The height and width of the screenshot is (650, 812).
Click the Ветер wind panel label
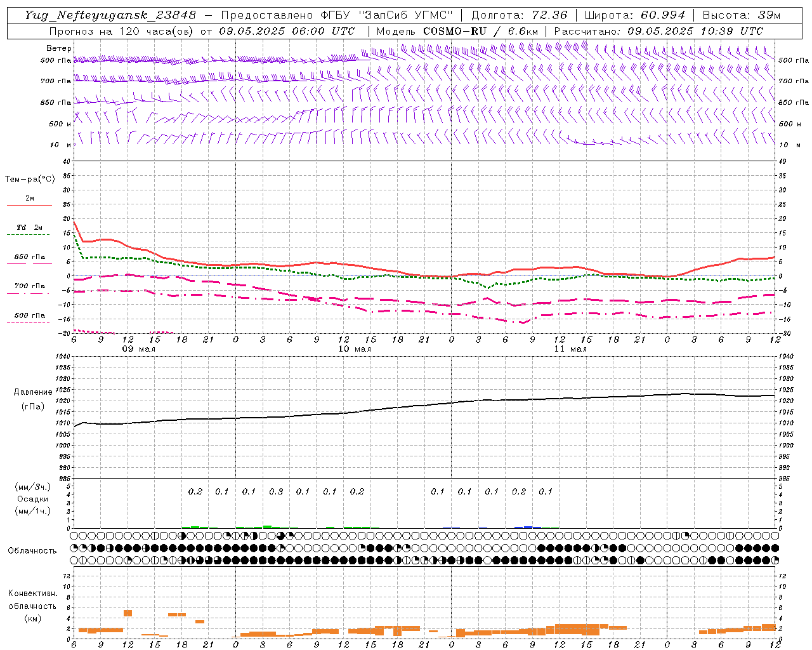point(59,48)
